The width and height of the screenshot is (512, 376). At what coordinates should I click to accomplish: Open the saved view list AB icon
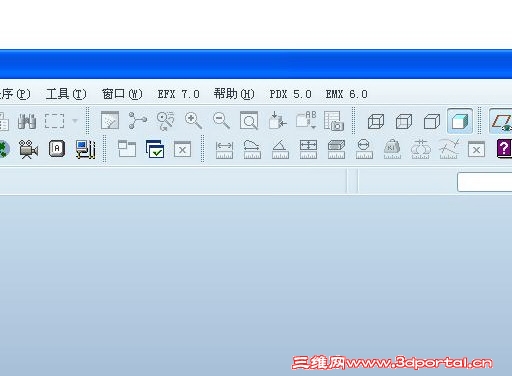click(306, 120)
